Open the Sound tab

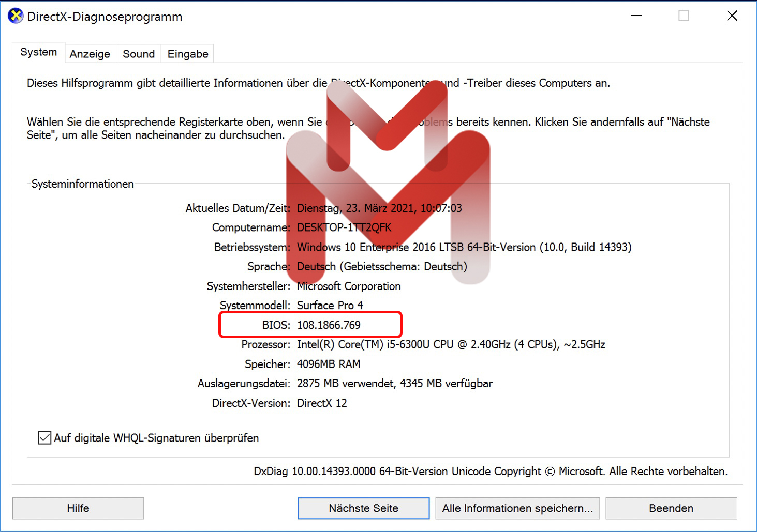pyautogui.click(x=139, y=54)
